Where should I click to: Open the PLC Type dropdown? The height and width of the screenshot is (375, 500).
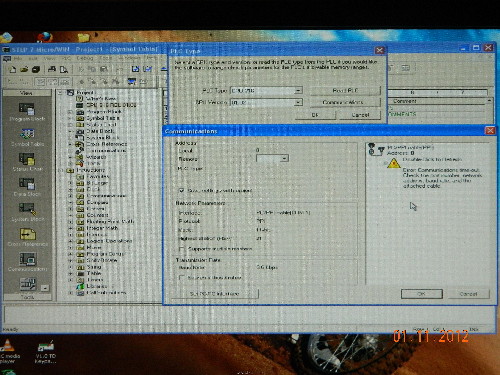click(x=298, y=90)
